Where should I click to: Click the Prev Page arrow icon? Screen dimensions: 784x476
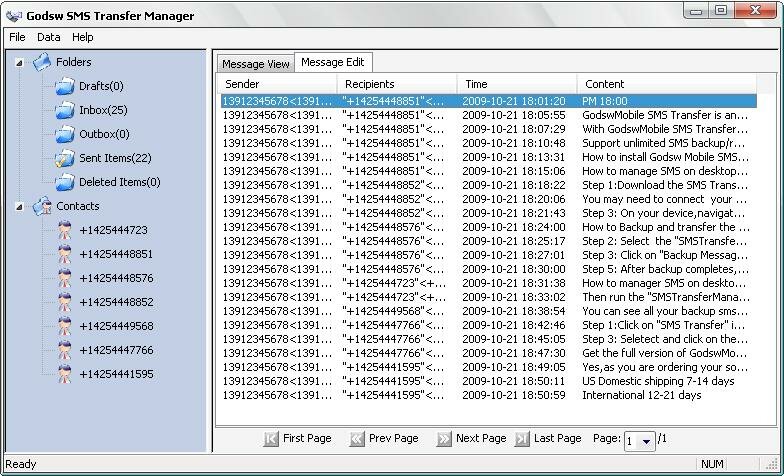(356, 439)
